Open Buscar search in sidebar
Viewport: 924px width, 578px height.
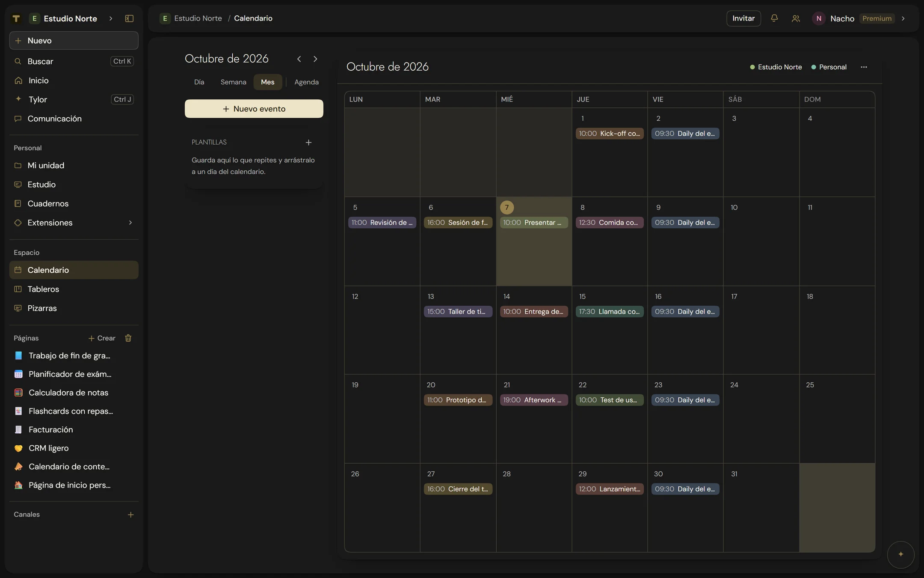[74, 62]
